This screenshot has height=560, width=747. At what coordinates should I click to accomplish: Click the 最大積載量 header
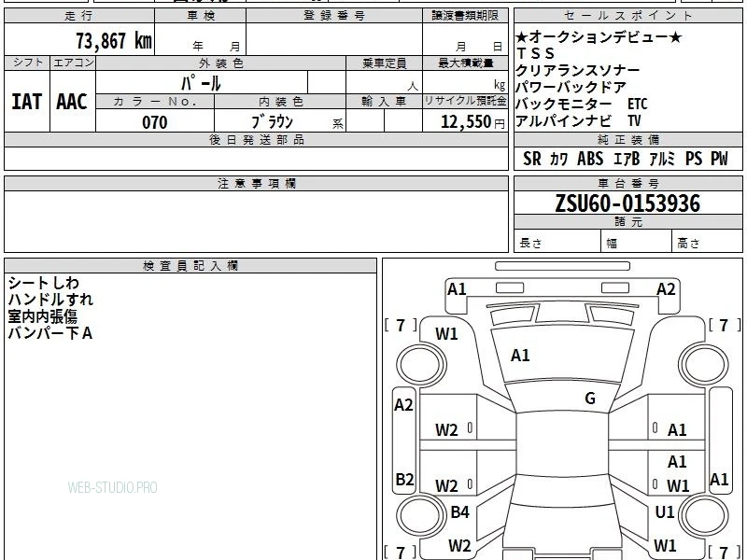tap(465, 63)
